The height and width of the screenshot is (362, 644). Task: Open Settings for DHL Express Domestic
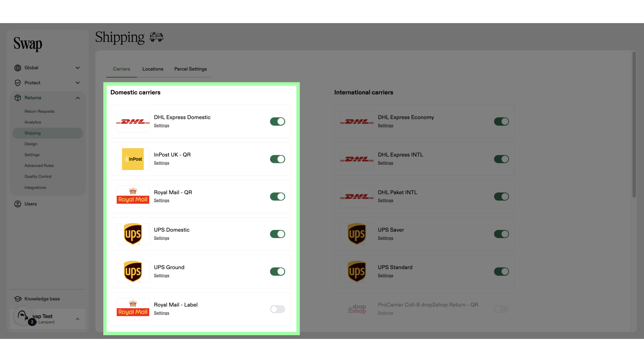tap(161, 125)
